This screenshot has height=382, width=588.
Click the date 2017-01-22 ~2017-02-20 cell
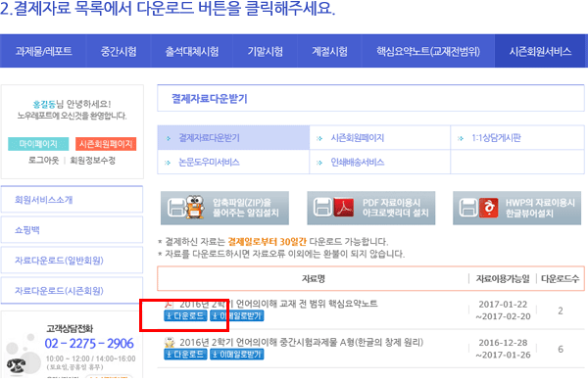(x=503, y=310)
